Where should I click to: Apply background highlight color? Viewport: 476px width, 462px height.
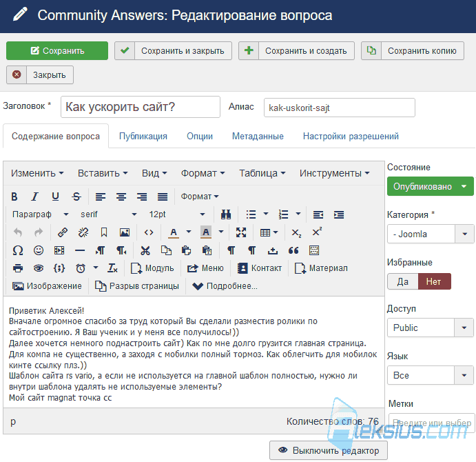coord(206,232)
